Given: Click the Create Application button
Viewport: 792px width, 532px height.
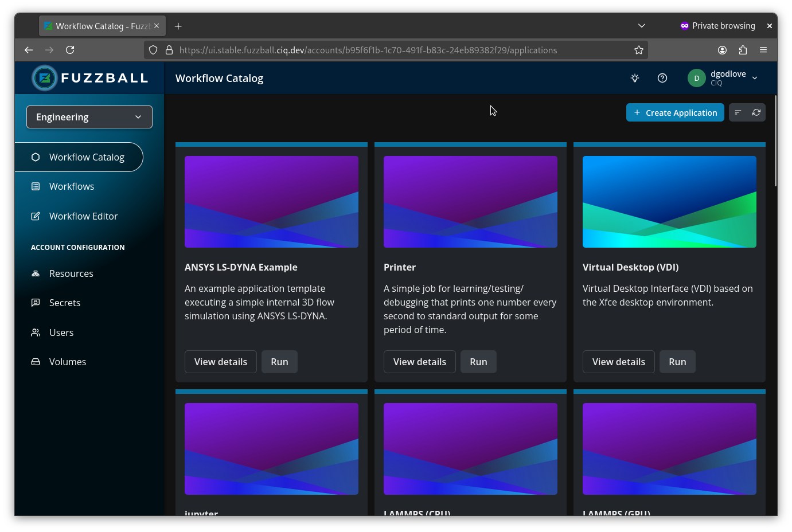Looking at the screenshot, I should [x=675, y=112].
